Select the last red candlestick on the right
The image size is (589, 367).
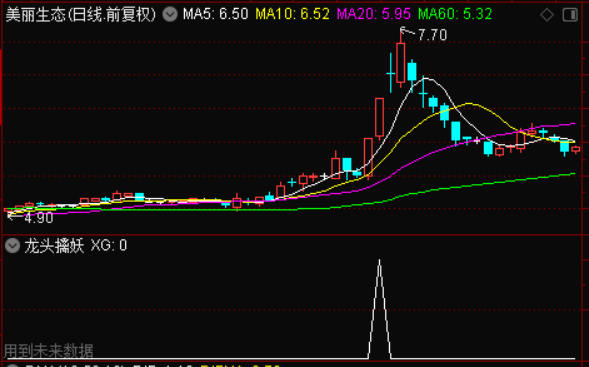click(575, 150)
